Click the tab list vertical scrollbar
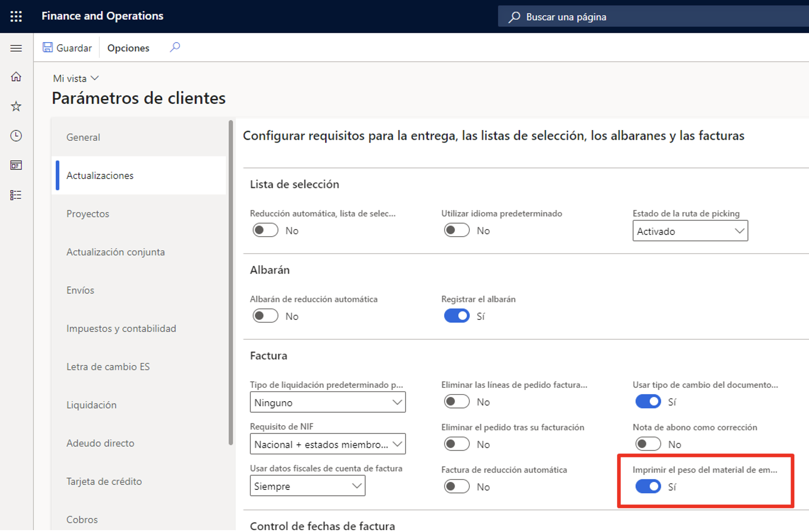This screenshot has height=532, width=809. 231,283
